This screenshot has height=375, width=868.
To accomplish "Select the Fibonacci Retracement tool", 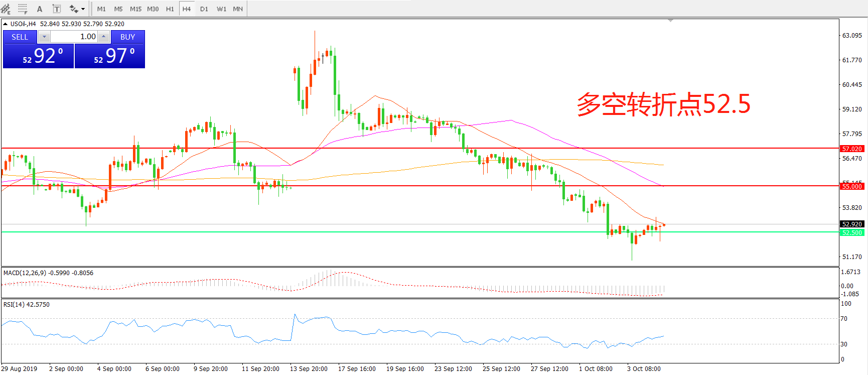I will click(23, 9).
